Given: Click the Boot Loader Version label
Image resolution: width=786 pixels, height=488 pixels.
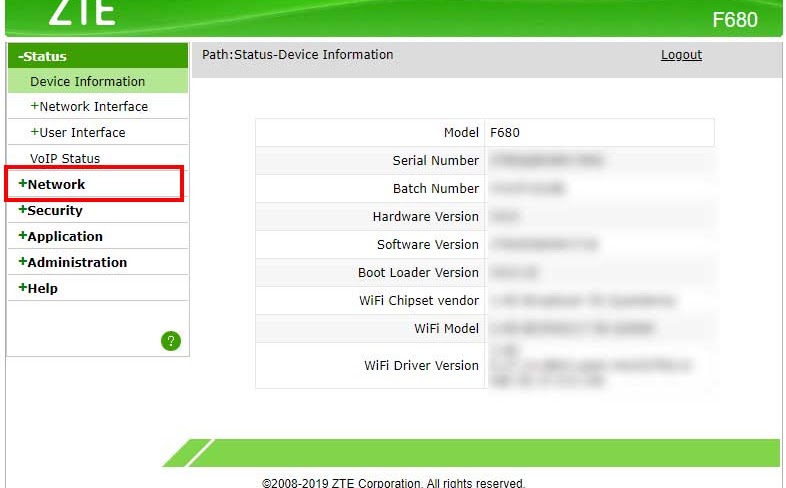Looking at the screenshot, I should (x=419, y=273).
